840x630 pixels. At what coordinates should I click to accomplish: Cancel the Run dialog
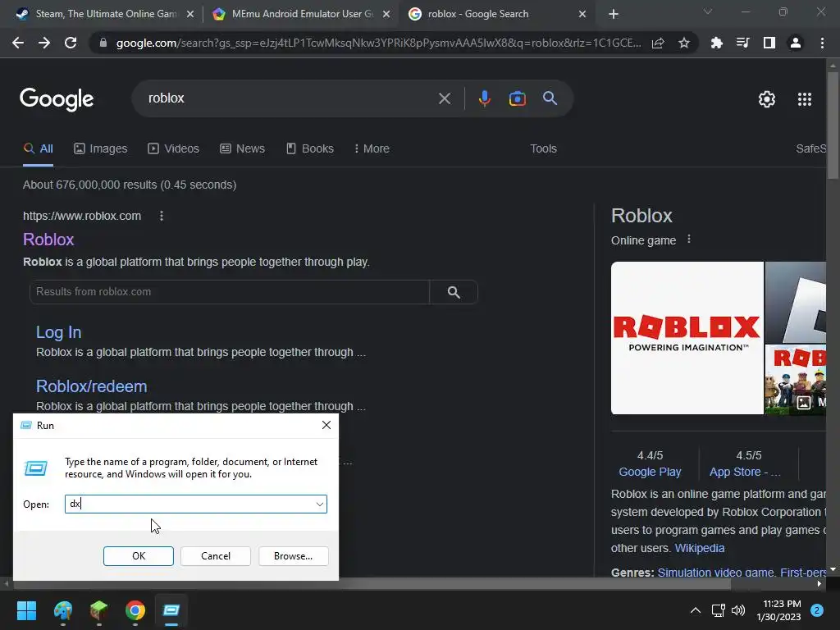216,556
